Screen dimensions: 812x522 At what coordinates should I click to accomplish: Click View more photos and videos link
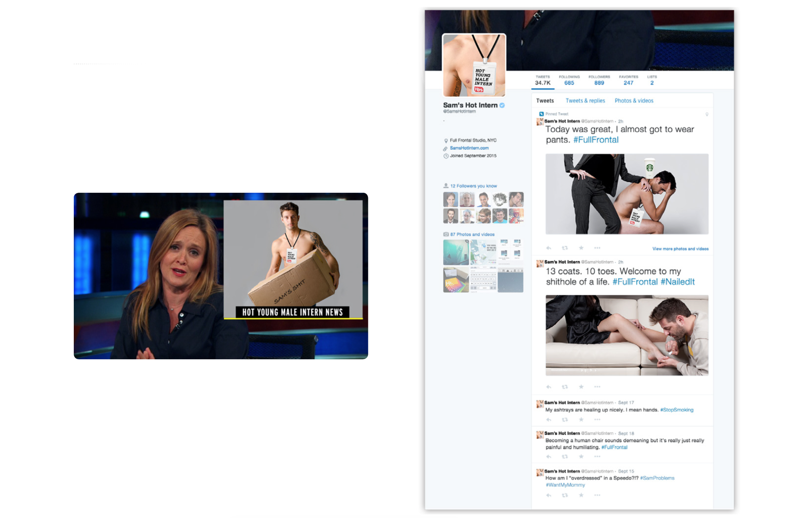(x=680, y=249)
